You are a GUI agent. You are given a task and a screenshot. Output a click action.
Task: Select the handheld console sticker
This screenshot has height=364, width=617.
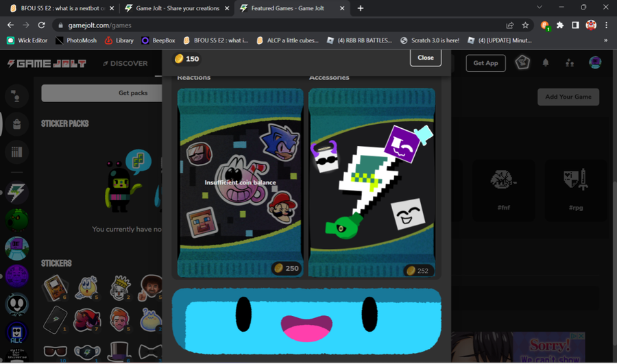[x=55, y=288]
